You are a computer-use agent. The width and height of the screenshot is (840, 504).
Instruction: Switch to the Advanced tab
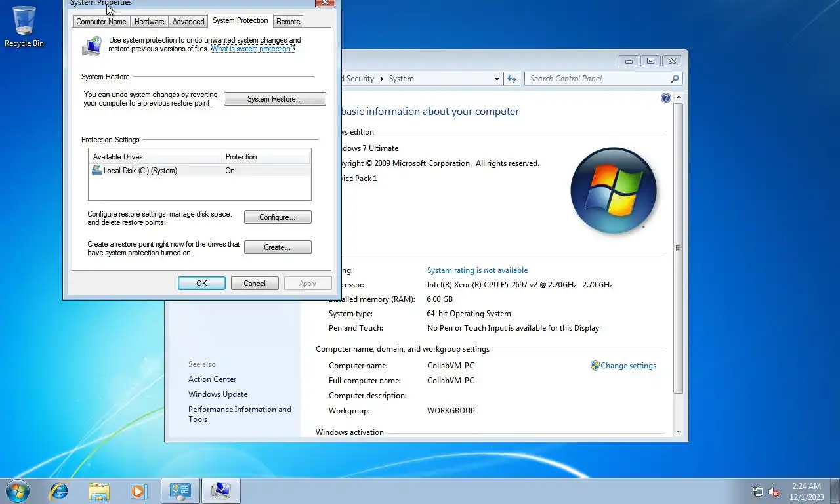pyautogui.click(x=188, y=22)
